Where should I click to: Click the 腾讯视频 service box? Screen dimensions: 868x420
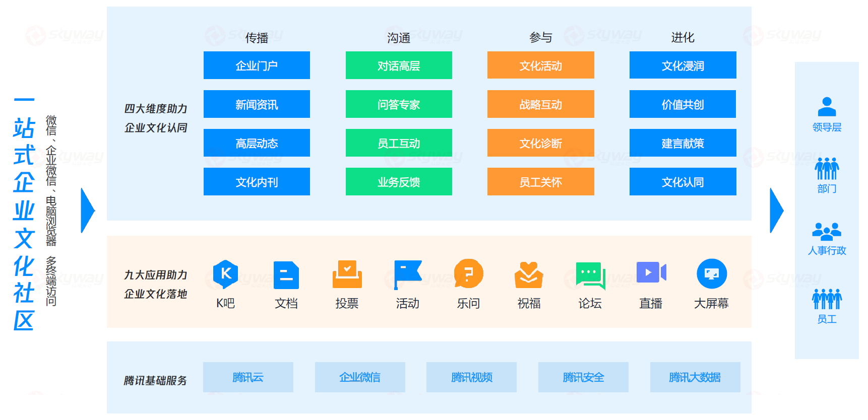point(471,377)
